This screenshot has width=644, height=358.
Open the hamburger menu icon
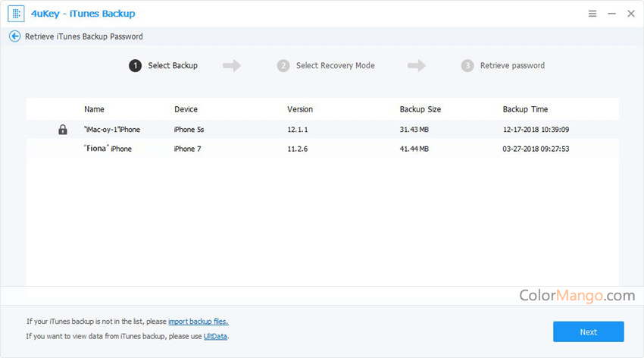coord(592,14)
